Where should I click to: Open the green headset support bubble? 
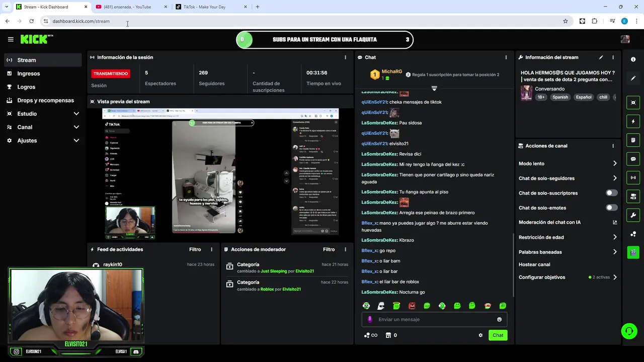point(629,331)
